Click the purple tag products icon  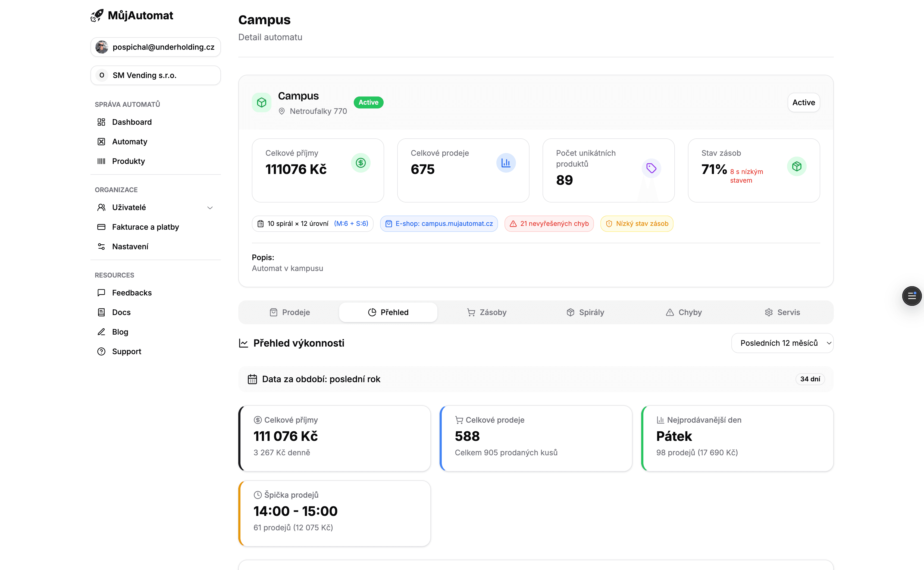pos(651,168)
